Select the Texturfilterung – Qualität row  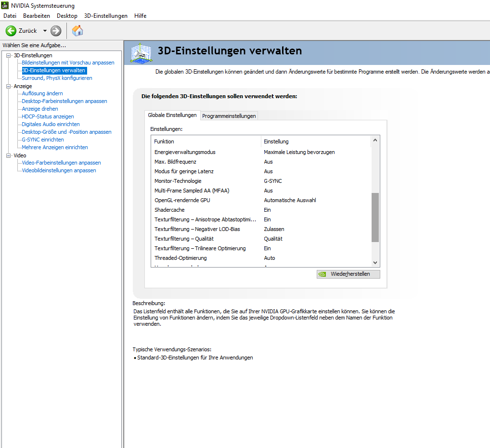pos(261,239)
